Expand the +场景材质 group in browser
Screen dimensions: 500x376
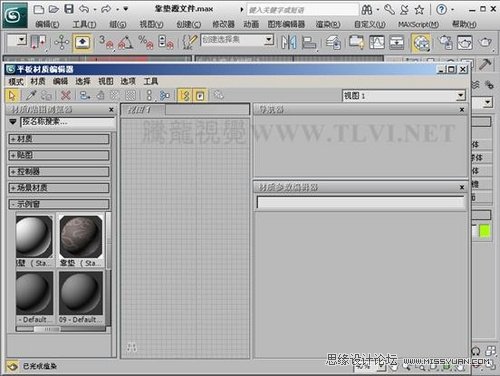pyautogui.click(x=59, y=188)
